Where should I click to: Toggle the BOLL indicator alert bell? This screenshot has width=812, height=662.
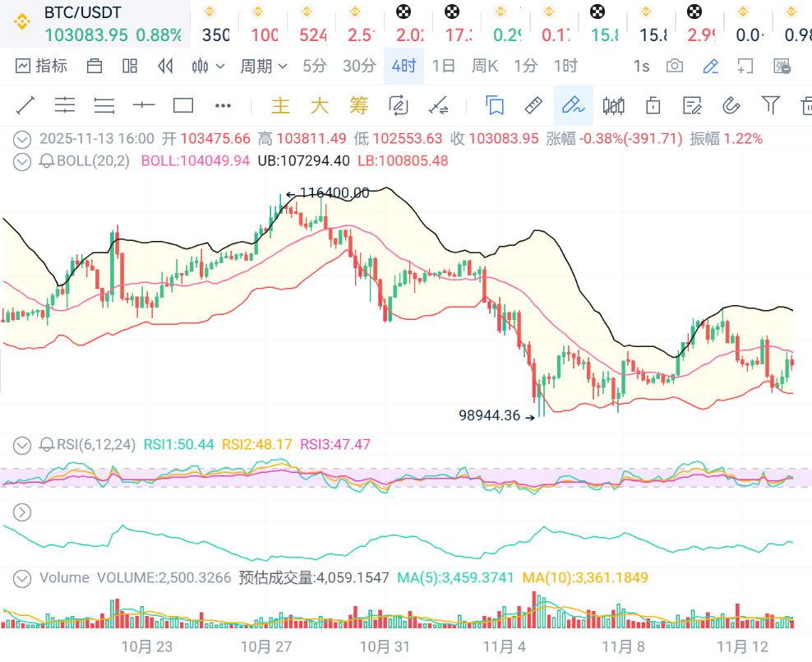(x=48, y=161)
